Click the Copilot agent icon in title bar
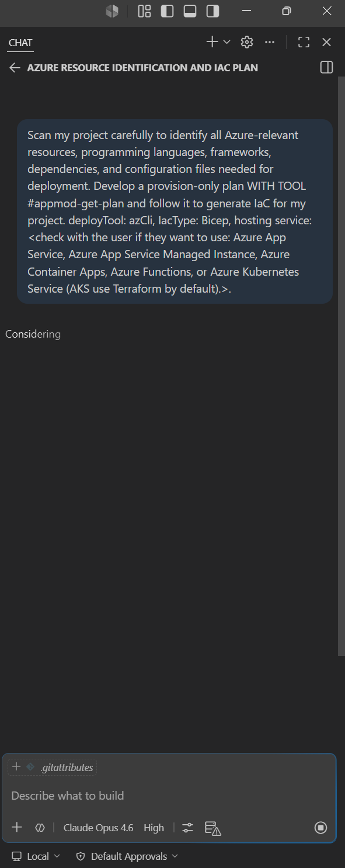345x868 pixels. 112,11
